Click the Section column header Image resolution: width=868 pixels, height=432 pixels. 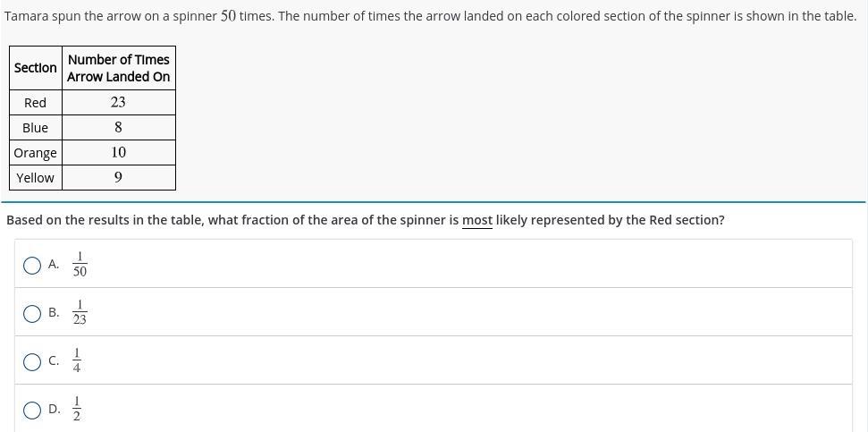point(36,68)
